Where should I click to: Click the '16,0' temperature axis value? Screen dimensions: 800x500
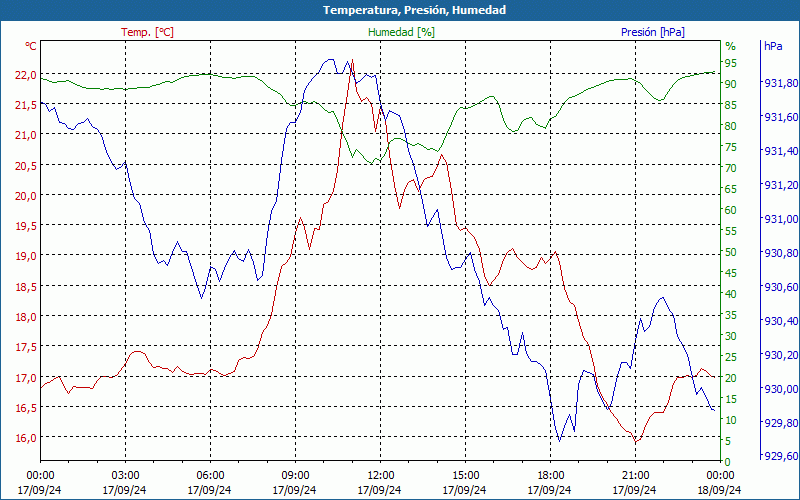point(26,437)
